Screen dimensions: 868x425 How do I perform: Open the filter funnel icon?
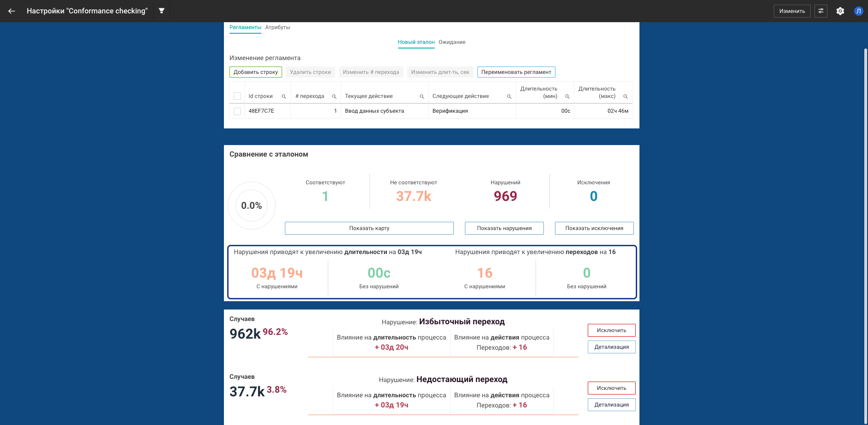(x=162, y=11)
